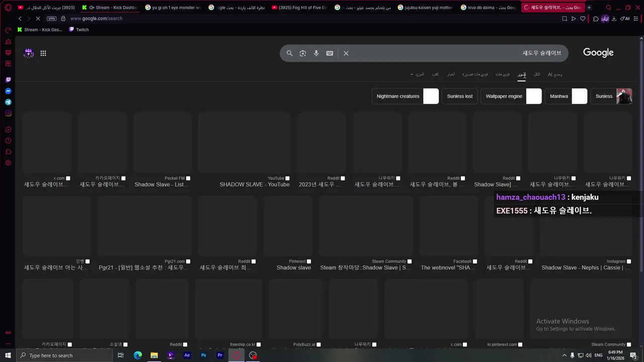Switch to niva db daima tab
644x362 pixels.
pos(489,8)
